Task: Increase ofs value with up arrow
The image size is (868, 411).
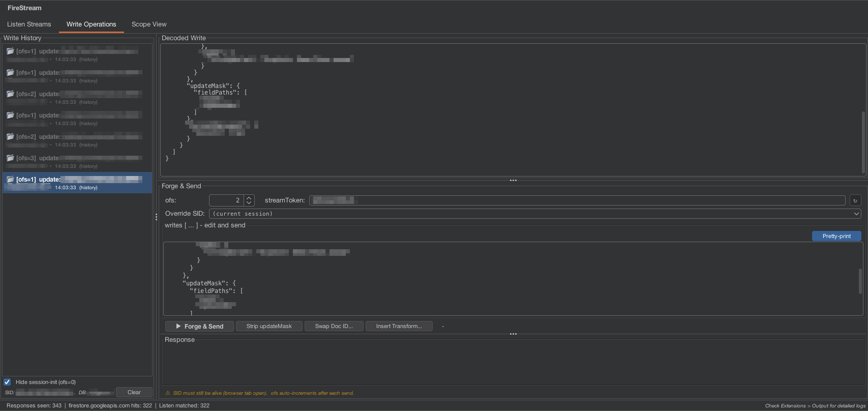Action: pyautogui.click(x=249, y=198)
